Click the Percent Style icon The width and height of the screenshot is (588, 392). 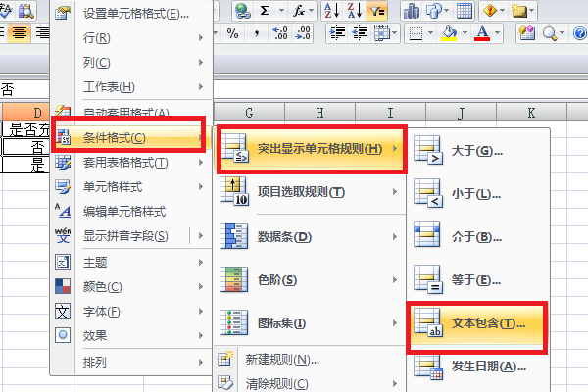click(233, 33)
